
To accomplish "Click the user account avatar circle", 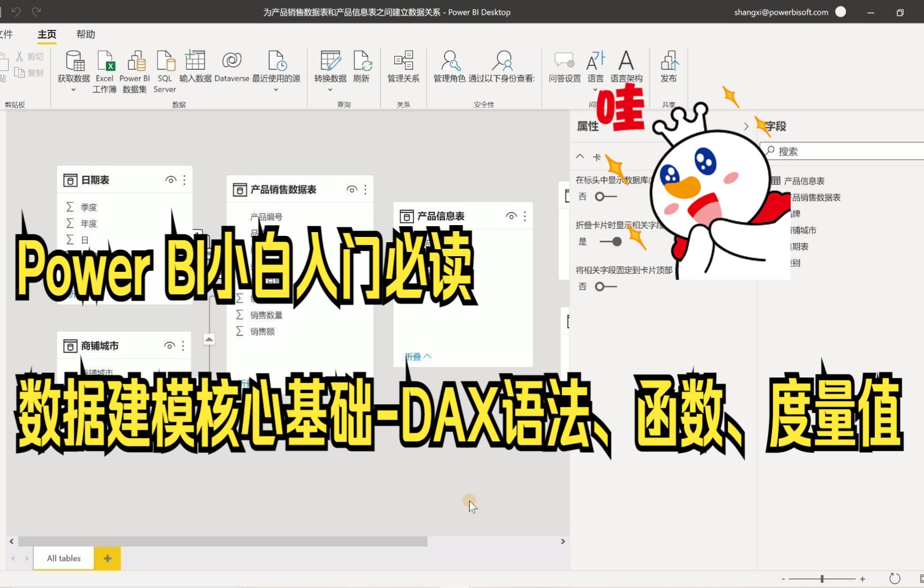I will (840, 12).
